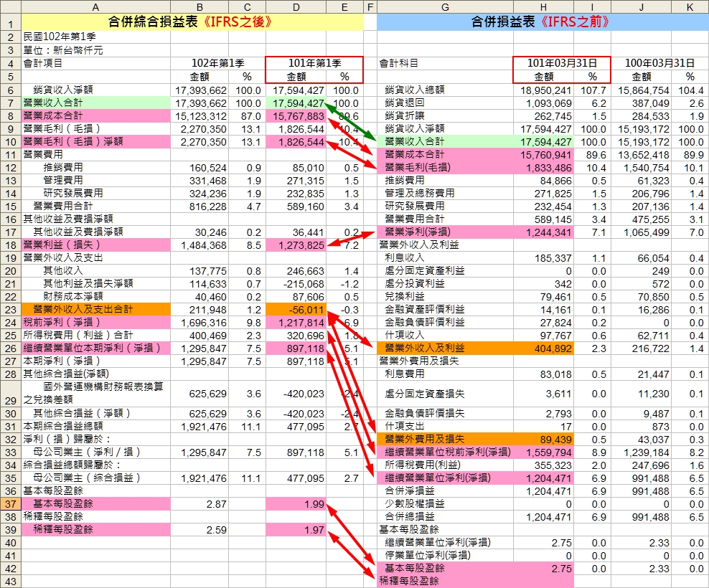Select pink cell 基本每股盈餘 in row 37

pyautogui.click(x=96, y=503)
